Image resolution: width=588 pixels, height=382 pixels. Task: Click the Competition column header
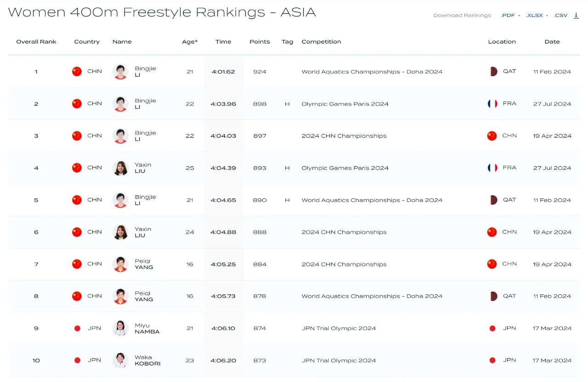[x=321, y=42]
